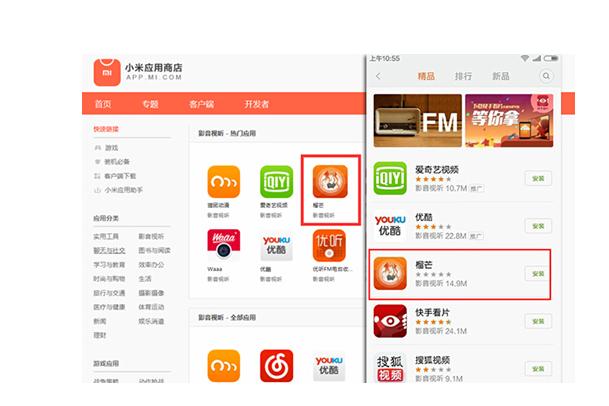Open the red NetEase Cloud Music icon

pos(276,366)
